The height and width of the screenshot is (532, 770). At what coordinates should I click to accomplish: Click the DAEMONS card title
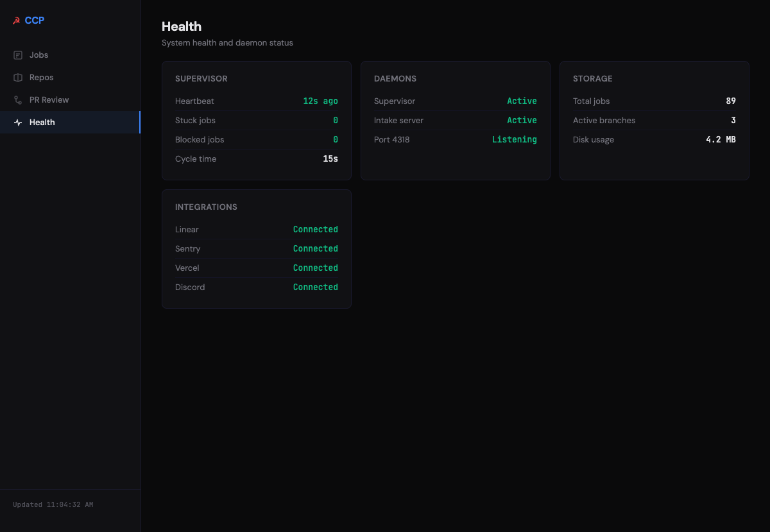pos(395,79)
